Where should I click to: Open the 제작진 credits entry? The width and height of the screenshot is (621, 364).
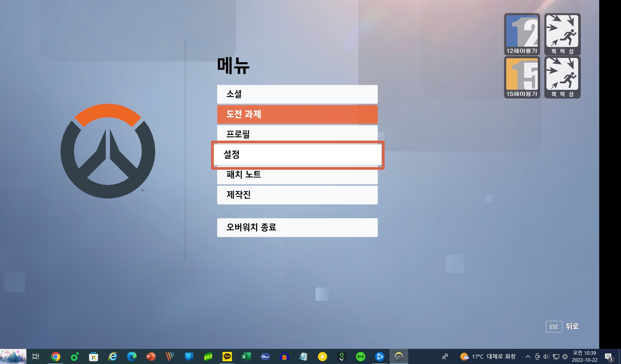297,195
